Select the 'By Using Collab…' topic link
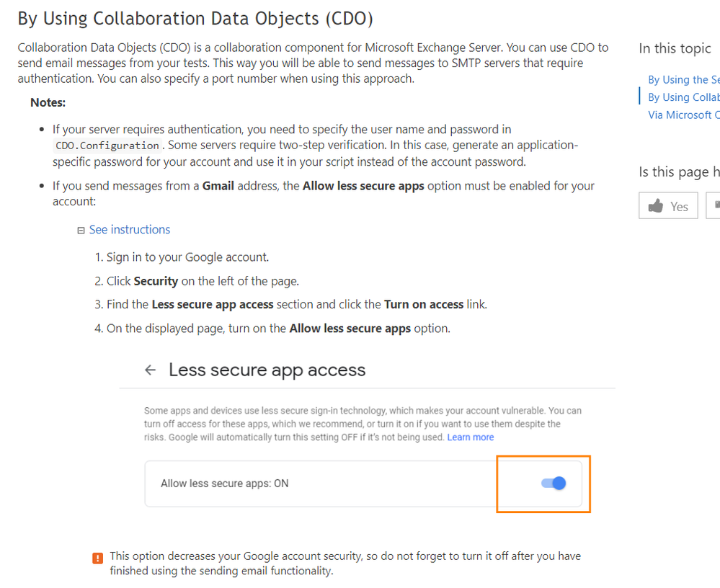Screen dimensions: 720x588 point(683,97)
